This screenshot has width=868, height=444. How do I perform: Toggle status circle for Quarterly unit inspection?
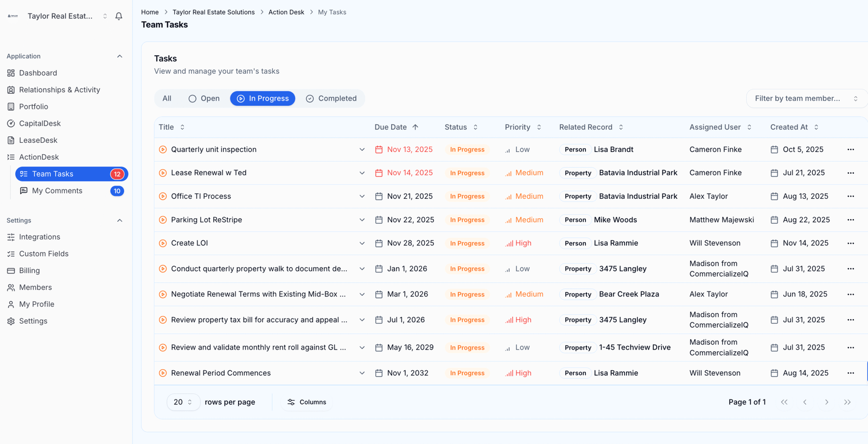tap(163, 149)
